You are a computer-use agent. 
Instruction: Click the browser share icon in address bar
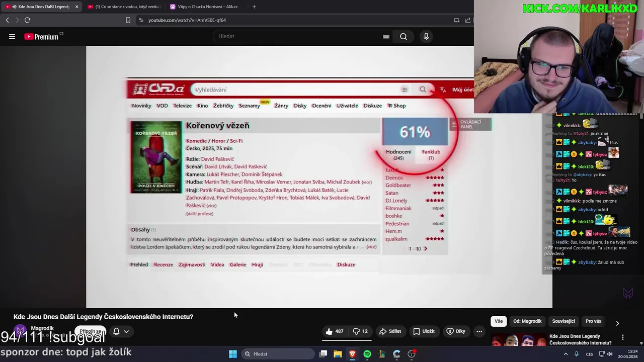point(468,20)
